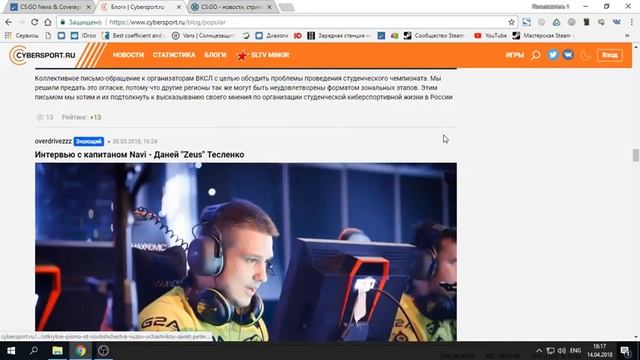Screen dimensions: 640x360
Task: Reload the page with the refresh icon
Action: (35, 22)
